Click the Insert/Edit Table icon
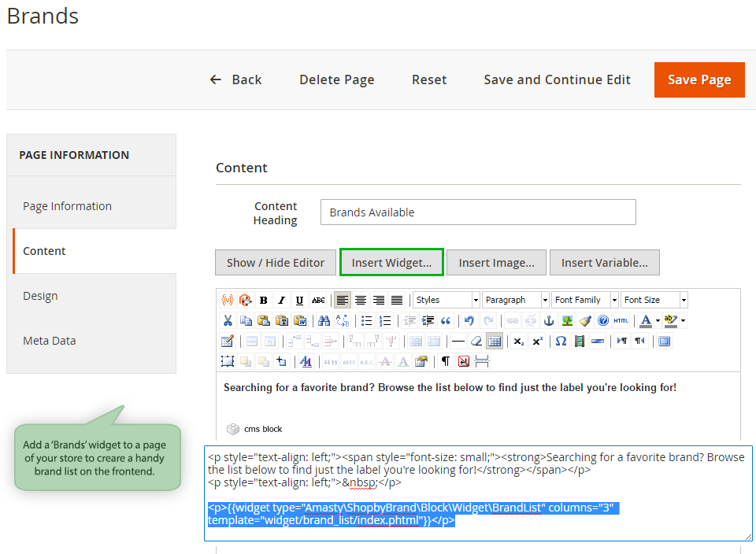 [x=228, y=341]
